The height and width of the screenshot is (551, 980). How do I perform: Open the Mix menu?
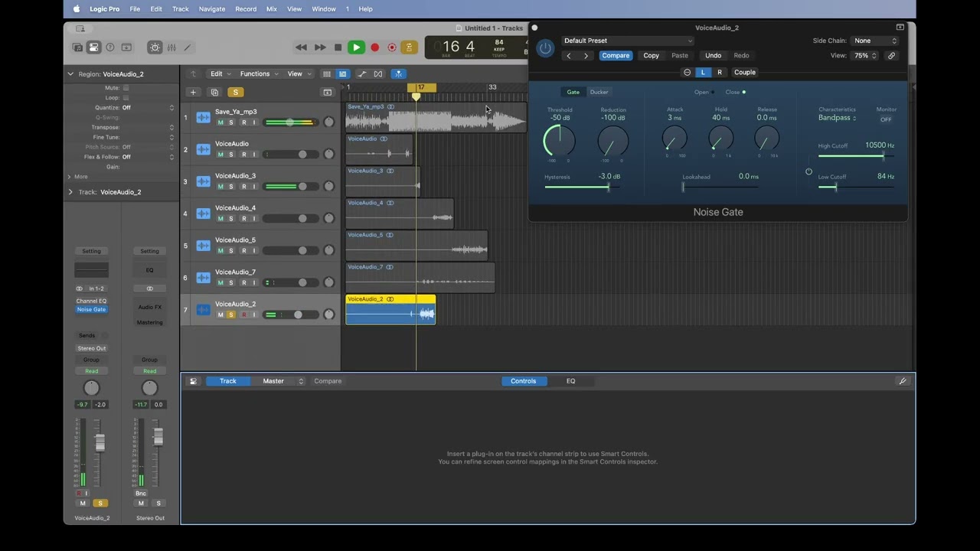coord(271,9)
